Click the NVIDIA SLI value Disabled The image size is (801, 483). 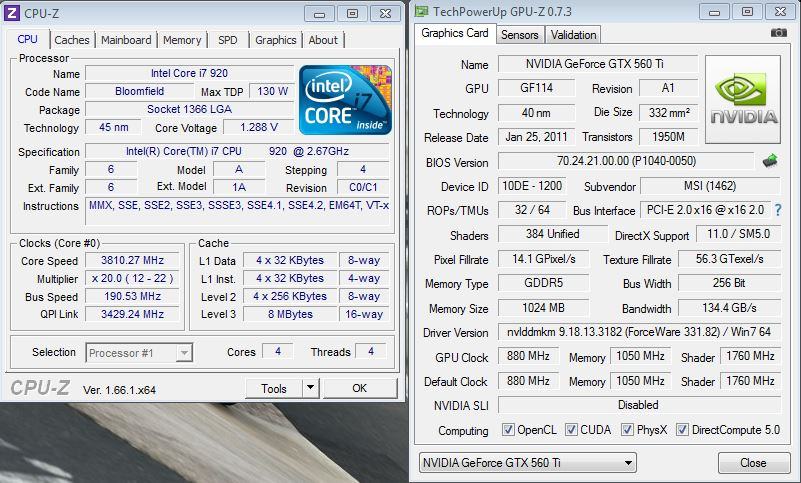639,405
